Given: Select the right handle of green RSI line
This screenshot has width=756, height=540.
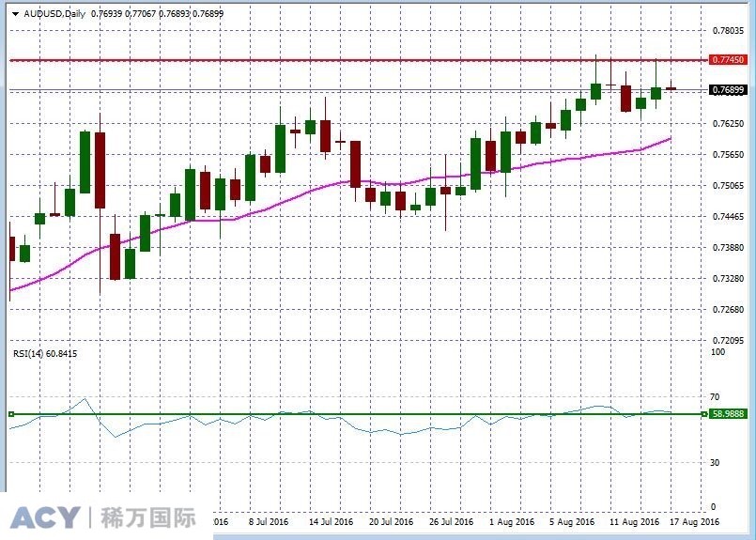Looking at the screenshot, I should [705, 414].
